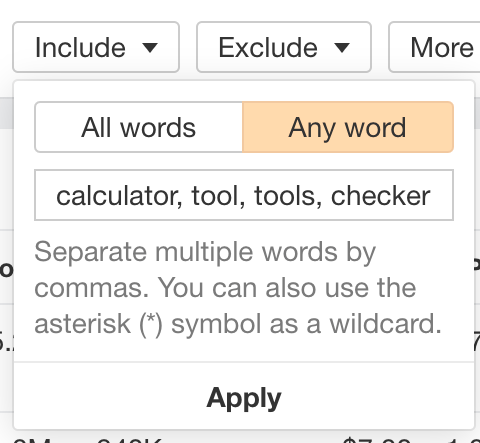Click the wildcard asterisk hint text

238,324
